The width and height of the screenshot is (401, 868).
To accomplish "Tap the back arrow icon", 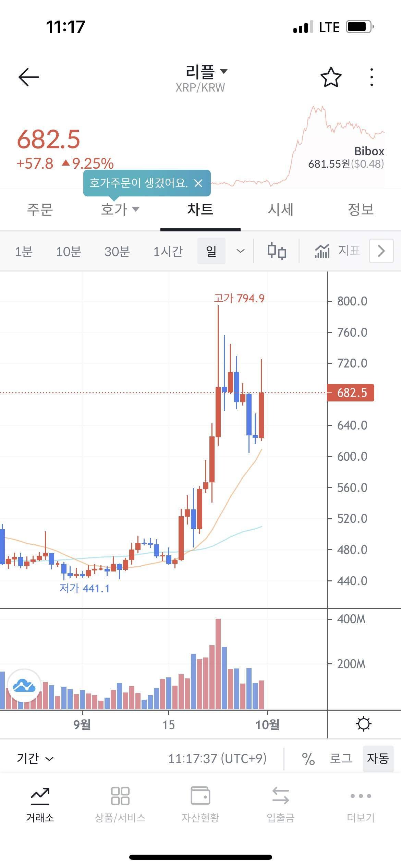I will click(29, 77).
